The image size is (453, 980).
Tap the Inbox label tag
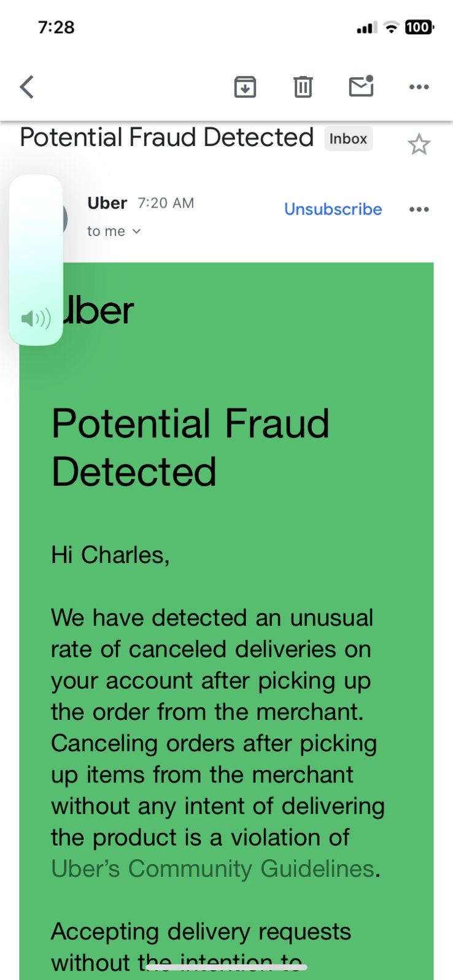348,139
